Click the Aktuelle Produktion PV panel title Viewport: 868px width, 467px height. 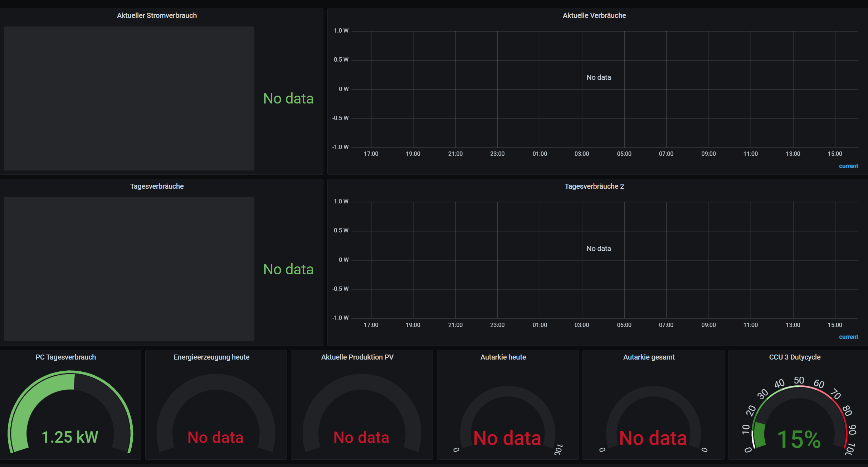tap(357, 357)
